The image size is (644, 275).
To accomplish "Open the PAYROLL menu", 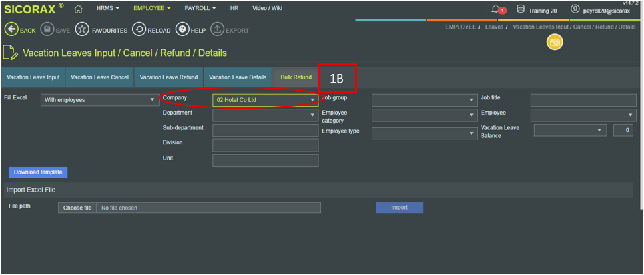I will 200,8.
